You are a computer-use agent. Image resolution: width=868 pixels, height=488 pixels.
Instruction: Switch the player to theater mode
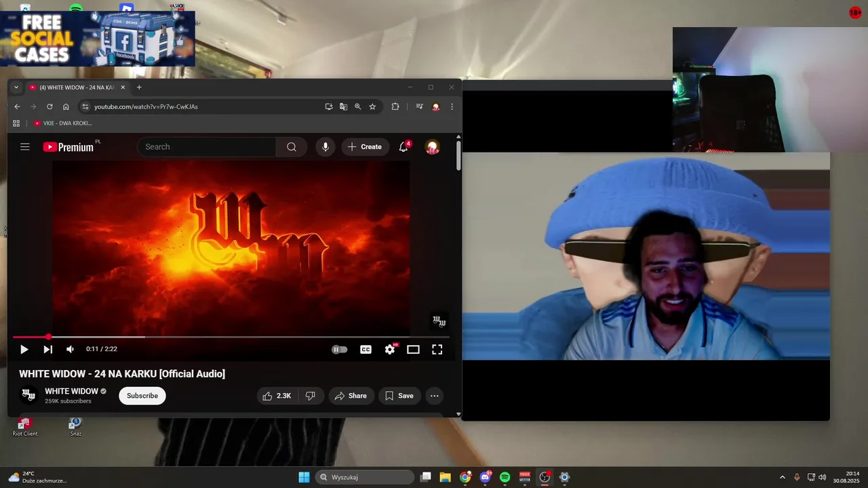413,349
